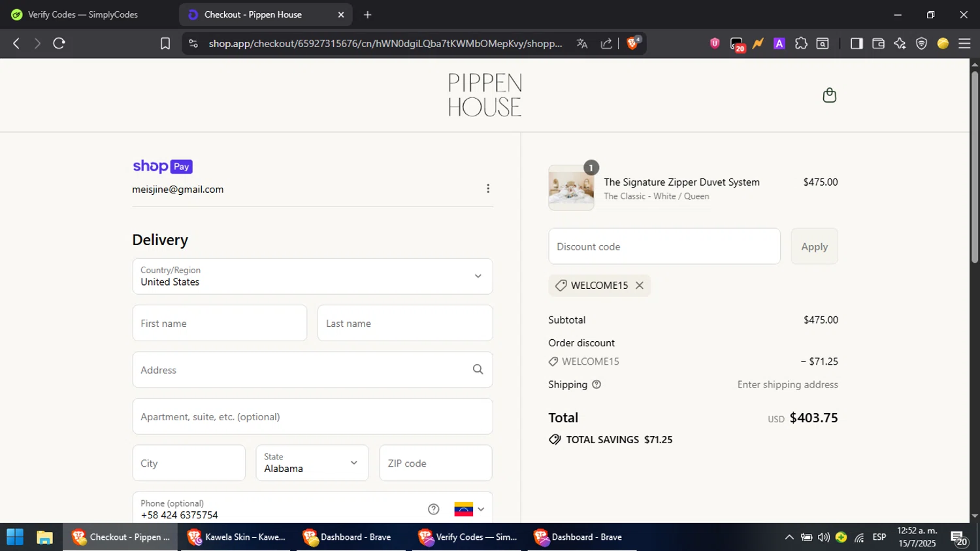
Task: Click the $403.75 total amount
Action: coord(813,418)
